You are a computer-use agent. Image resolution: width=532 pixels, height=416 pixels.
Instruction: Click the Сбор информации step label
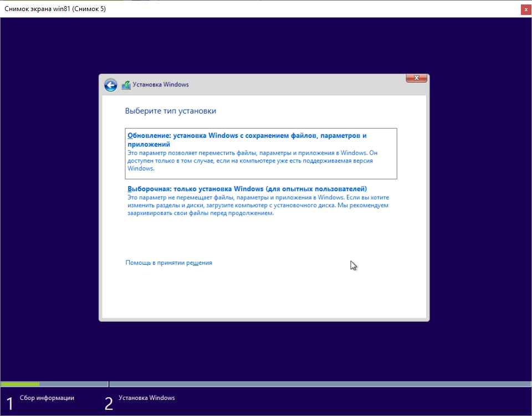pyautogui.click(x=47, y=398)
